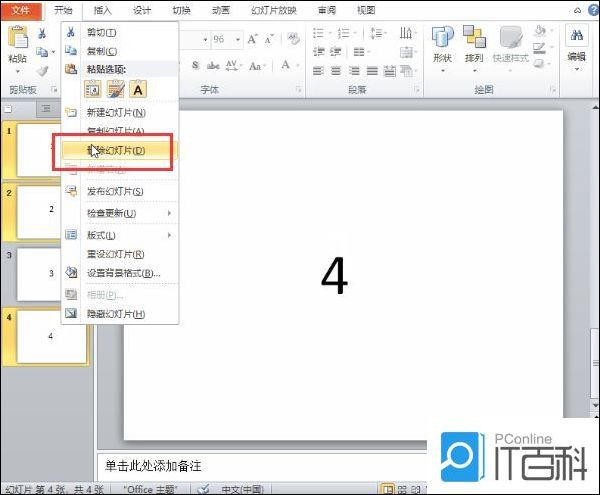Choose New Slide in context menu
The width and height of the screenshot is (600, 495).
120,112
